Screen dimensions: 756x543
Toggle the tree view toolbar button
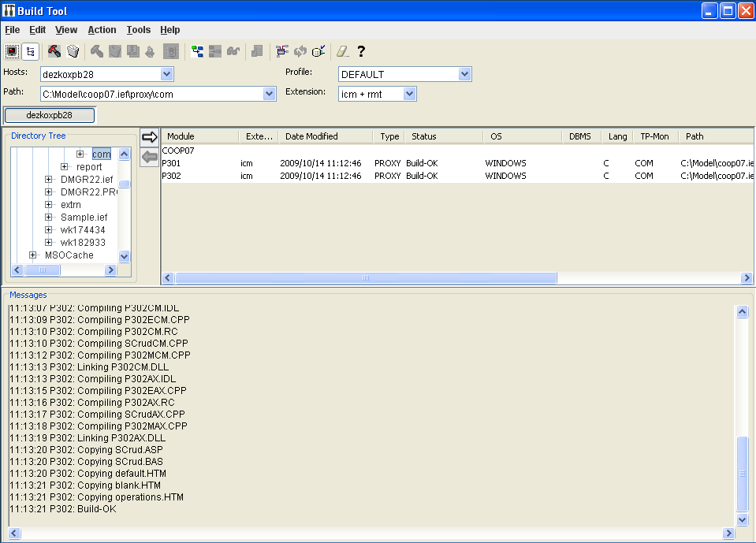30,51
